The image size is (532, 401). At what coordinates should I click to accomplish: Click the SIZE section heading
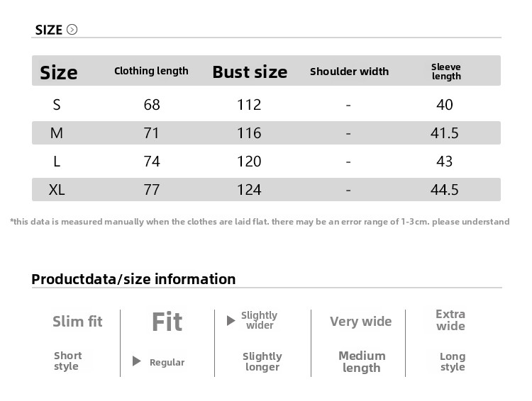pos(49,30)
